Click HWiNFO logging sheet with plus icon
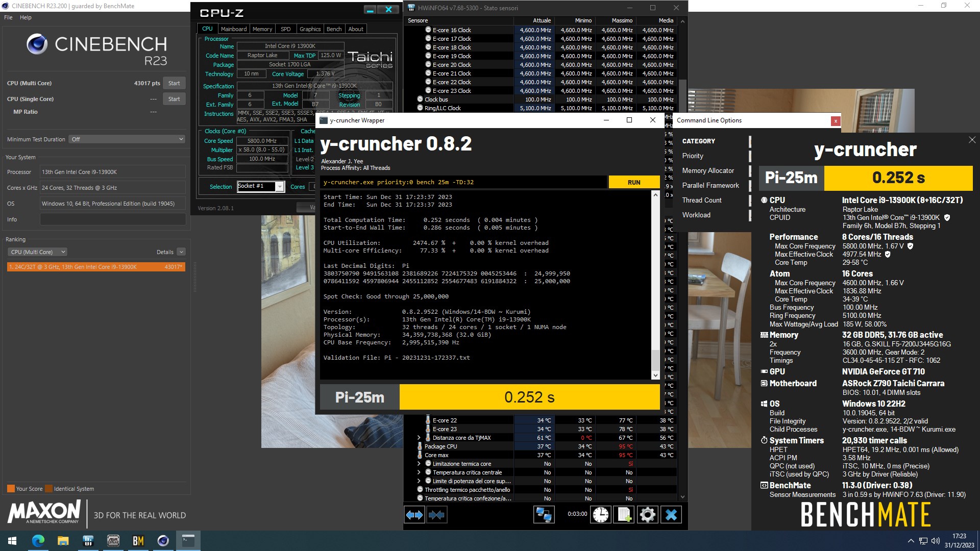 point(624,515)
